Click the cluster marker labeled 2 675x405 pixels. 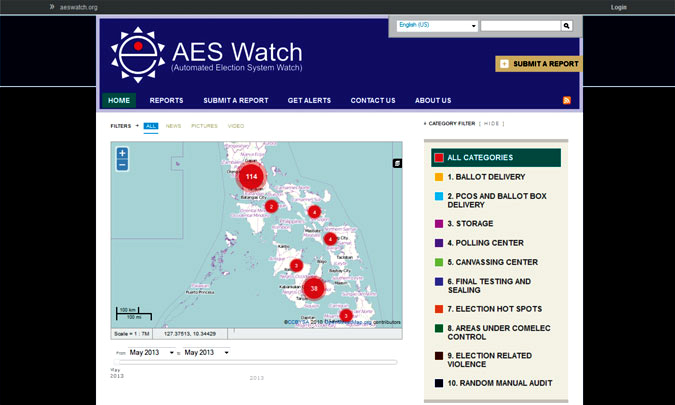pyautogui.click(x=271, y=207)
